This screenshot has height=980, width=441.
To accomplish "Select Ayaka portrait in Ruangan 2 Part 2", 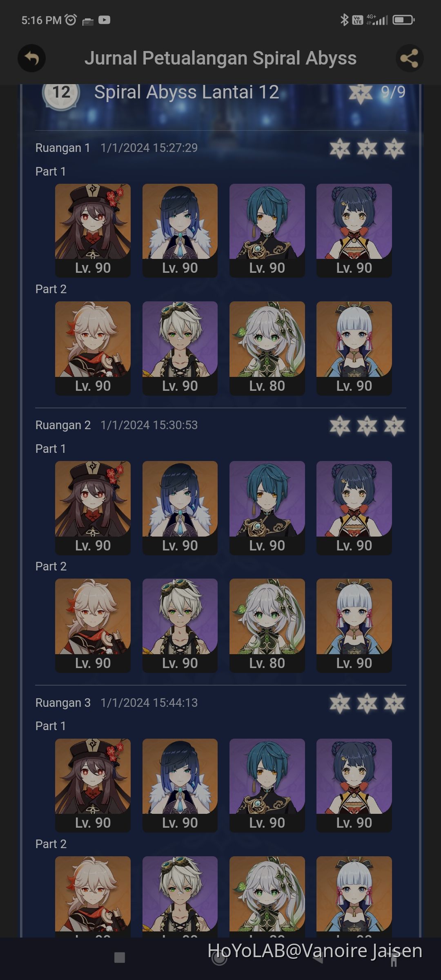I will pos(354,625).
